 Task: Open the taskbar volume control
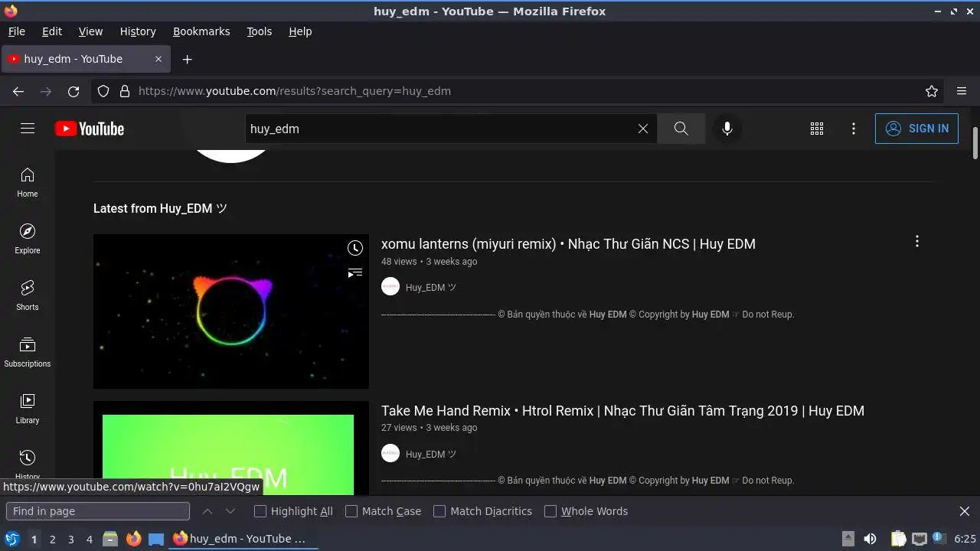coord(870,539)
